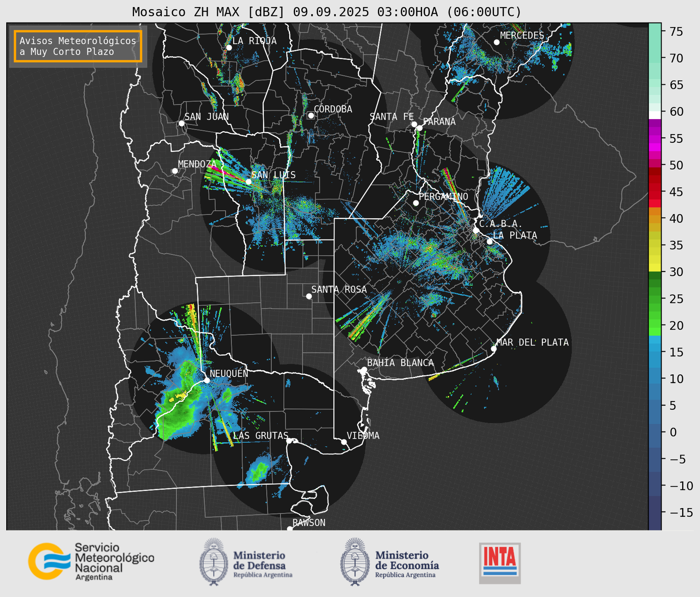Click the green 25 dBZ colorbar band

(x=655, y=299)
